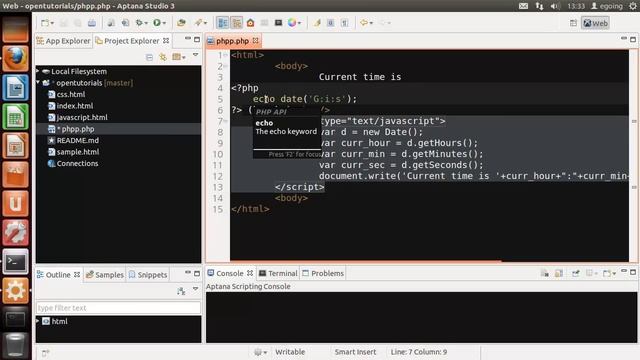This screenshot has width=640, height=360.
Task: Collapse all in Project Explorer
Action: pyautogui.click(x=149, y=57)
